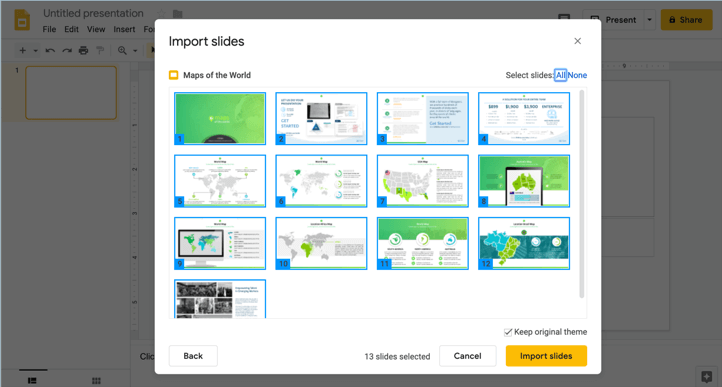
Task: Select the paint format icon
Action: click(x=100, y=51)
